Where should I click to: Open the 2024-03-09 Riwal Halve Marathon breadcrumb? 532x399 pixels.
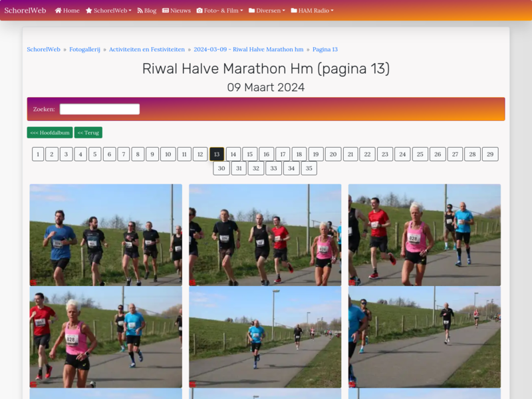[249, 49]
